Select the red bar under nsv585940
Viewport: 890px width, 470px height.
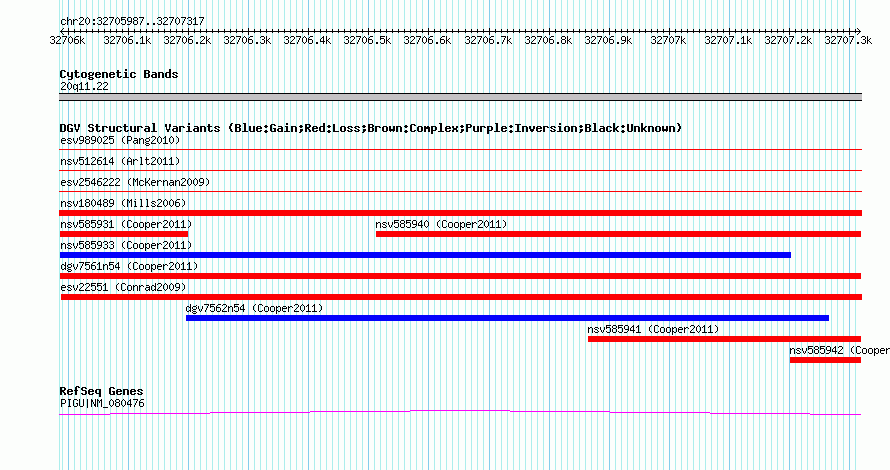(618, 234)
